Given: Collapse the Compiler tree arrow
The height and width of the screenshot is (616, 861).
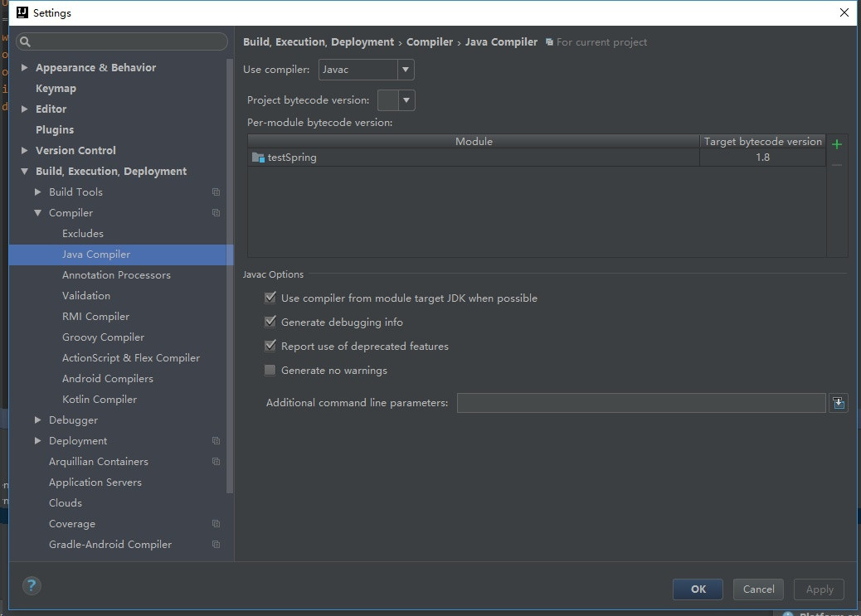Looking at the screenshot, I should click(37, 213).
